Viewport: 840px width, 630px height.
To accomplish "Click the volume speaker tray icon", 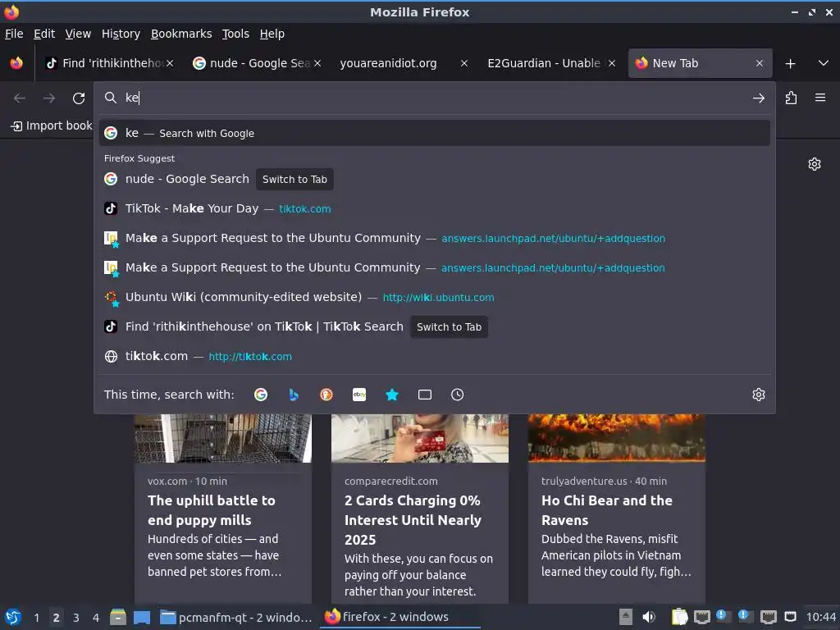I will pos(649,617).
